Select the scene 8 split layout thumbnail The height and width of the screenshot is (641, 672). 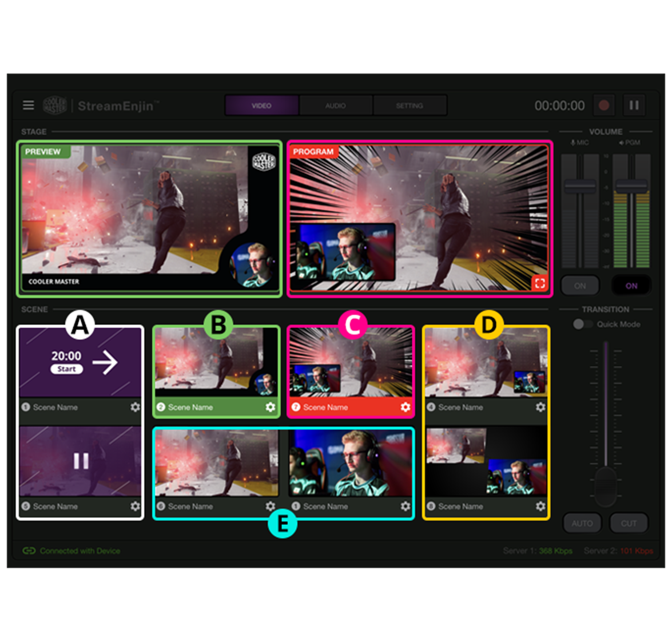[x=487, y=462]
